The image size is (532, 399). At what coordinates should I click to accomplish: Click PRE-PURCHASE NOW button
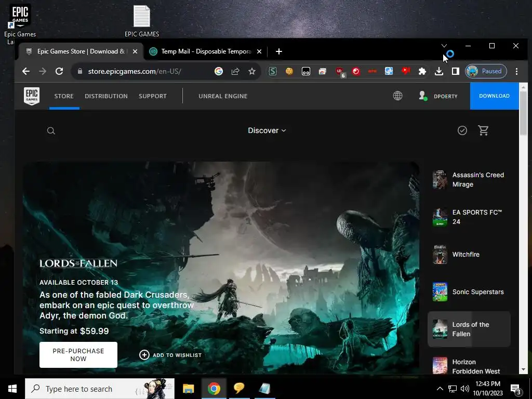click(78, 355)
